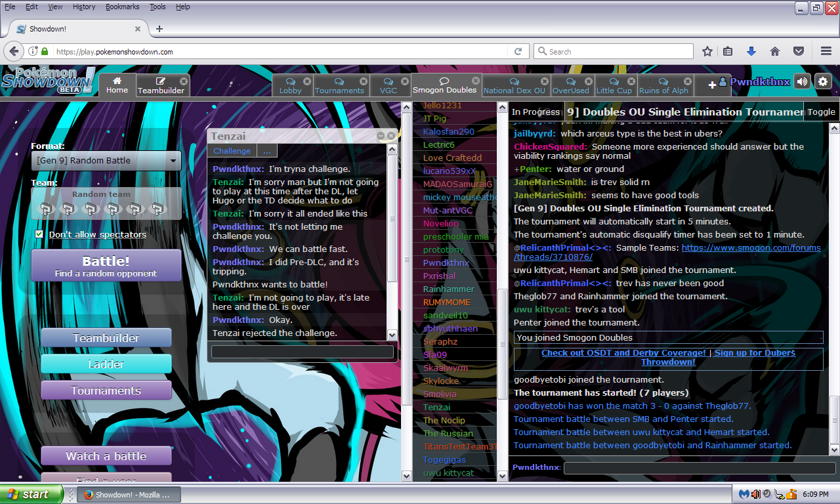840x504 pixels.
Task: Click the main menu Tournaments button
Action: pyautogui.click(x=106, y=390)
